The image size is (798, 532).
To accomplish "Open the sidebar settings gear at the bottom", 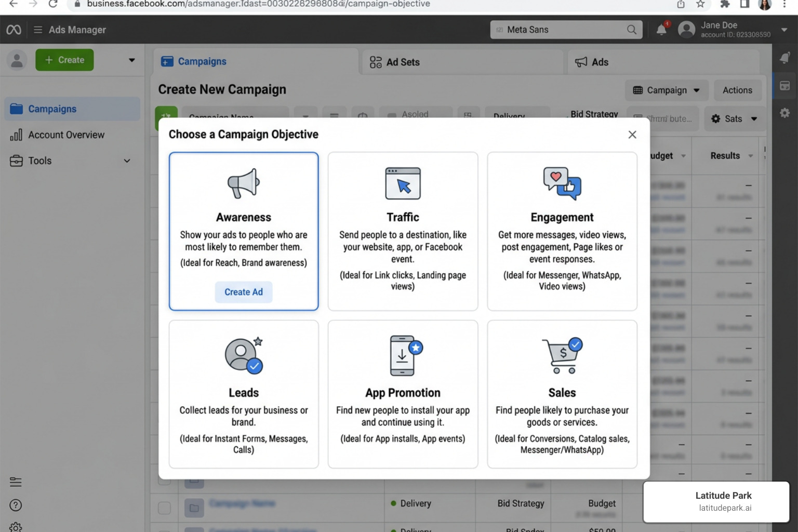I will click(x=16, y=527).
